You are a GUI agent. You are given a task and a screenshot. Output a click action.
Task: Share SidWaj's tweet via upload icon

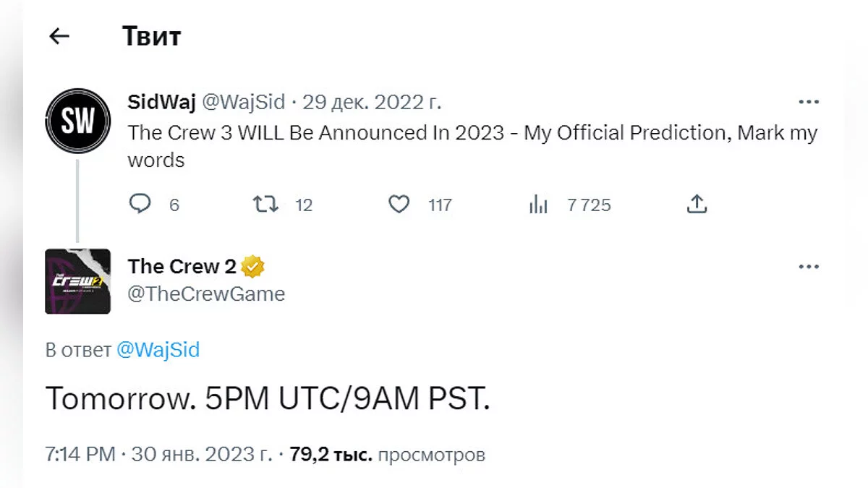click(696, 205)
